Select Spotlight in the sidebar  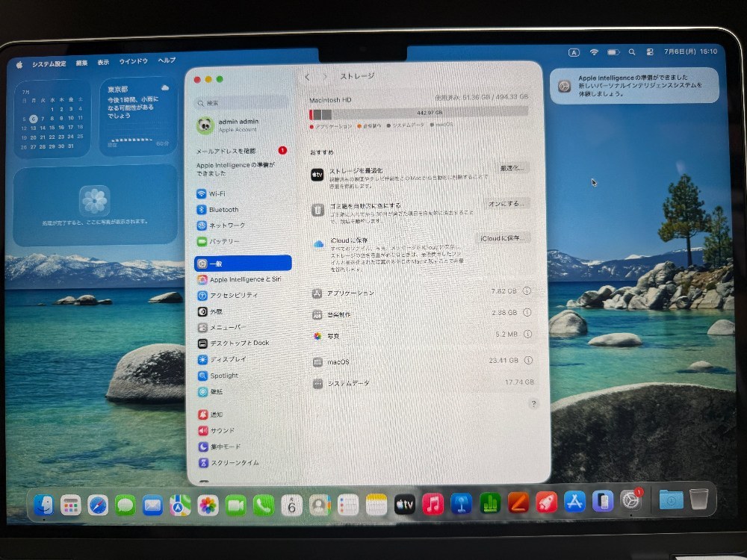[243, 376]
